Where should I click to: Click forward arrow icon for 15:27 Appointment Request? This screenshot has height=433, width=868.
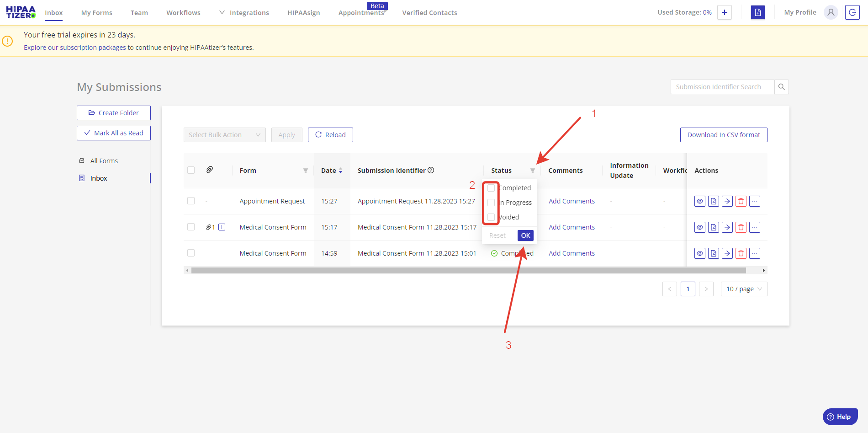pos(727,201)
